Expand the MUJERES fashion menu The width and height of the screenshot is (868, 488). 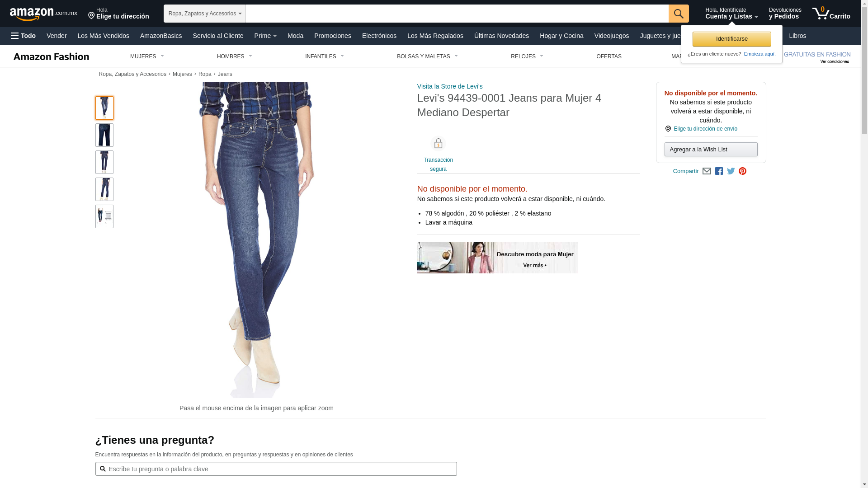pos(147,56)
